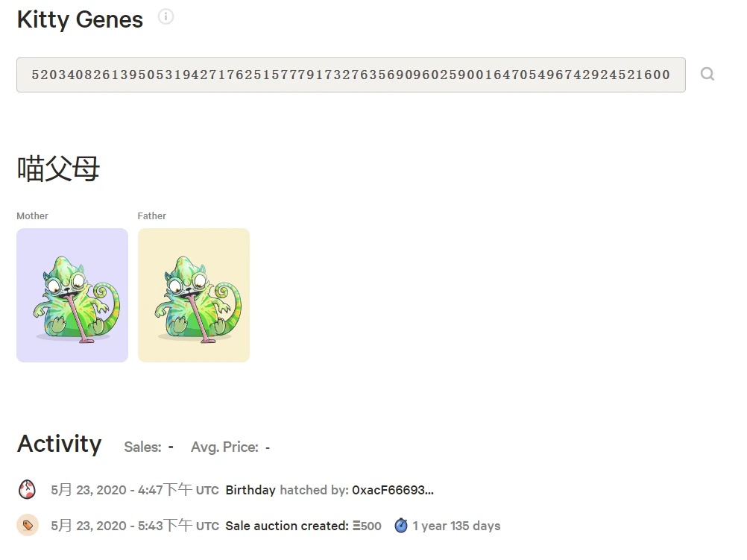This screenshot has width=747, height=560.
Task: Click the Sales count label
Action: pos(142,447)
